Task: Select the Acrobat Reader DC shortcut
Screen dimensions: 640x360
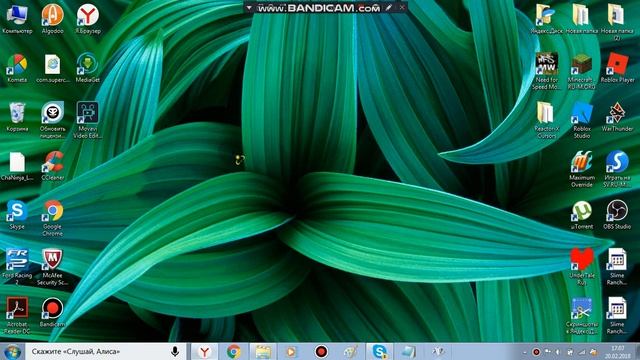Action: tap(17, 316)
